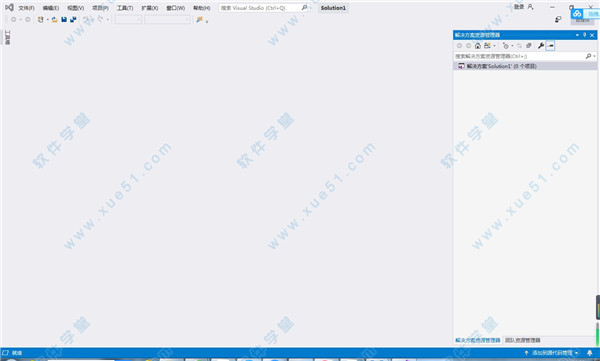
Task: Open the 工具(T) menu
Action: [x=125, y=8]
